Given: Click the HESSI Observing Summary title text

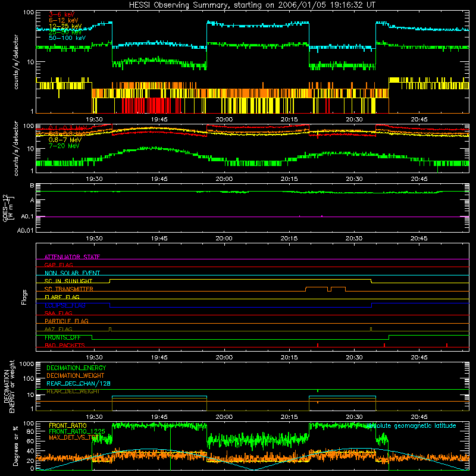Looking at the screenshot, I should (252, 5).
